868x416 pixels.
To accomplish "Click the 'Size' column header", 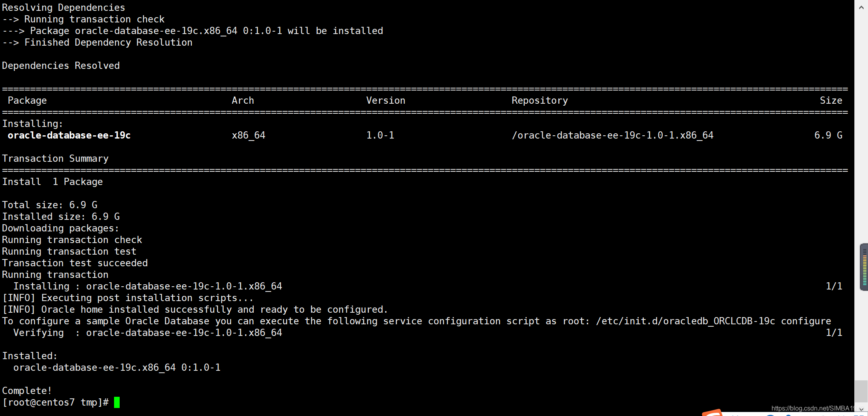I will pos(831,100).
